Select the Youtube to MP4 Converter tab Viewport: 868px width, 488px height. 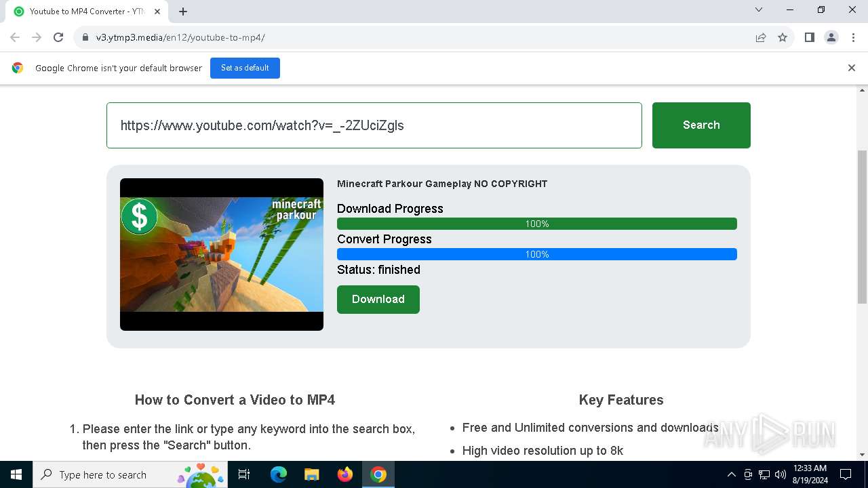[87, 12]
